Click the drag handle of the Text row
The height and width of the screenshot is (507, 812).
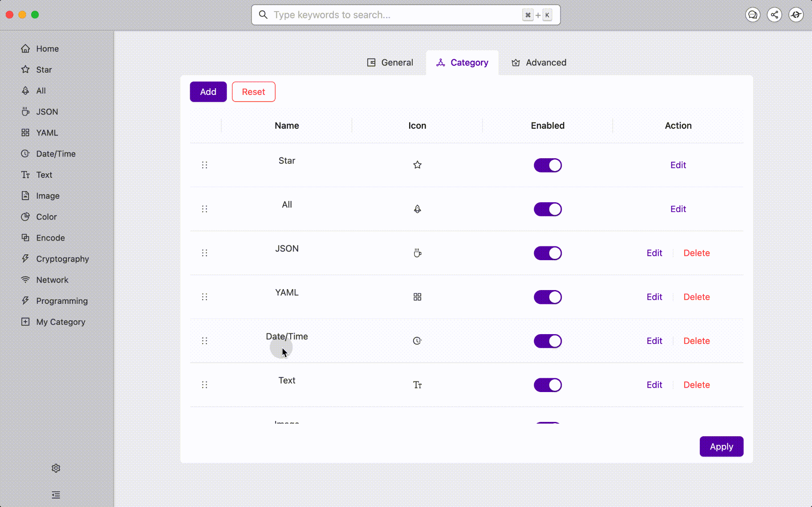[x=204, y=385]
